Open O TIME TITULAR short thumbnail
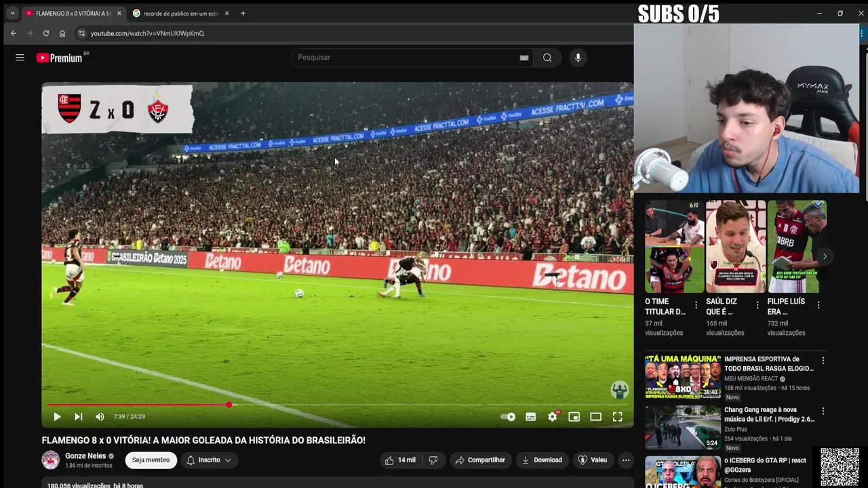The height and width of the screenshot is (488, 868). 674,246
